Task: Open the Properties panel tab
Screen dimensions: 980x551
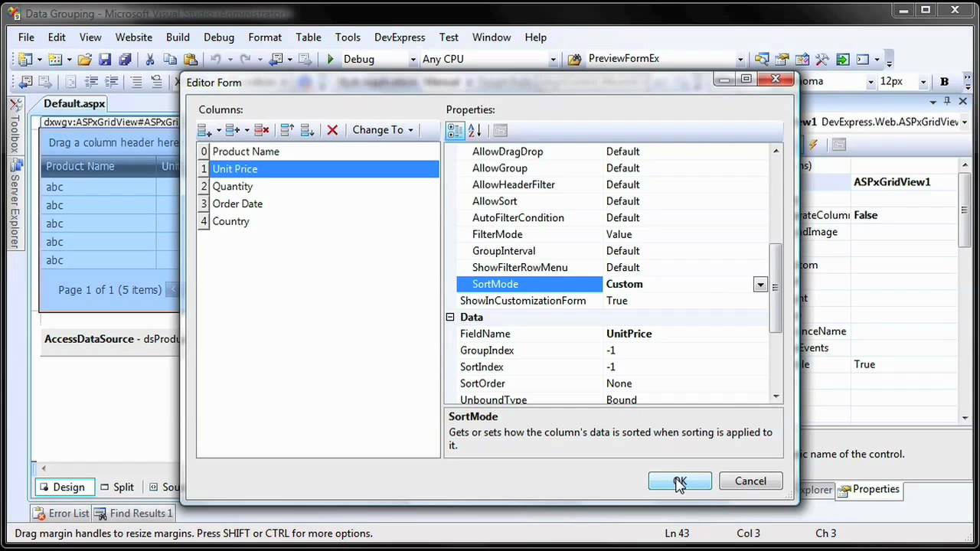Action: click(x=869, y=490)
